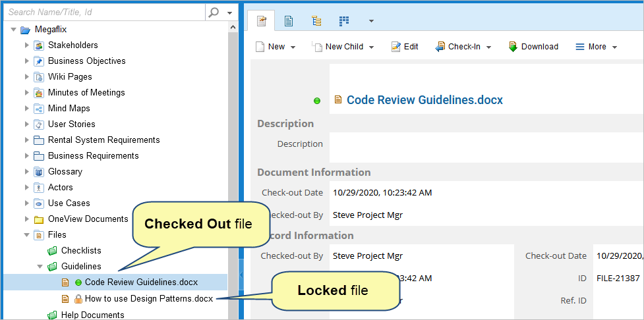The image size is (644, 320).
Task: Open the more views dropdown arrow
Action: pos(371,21)
